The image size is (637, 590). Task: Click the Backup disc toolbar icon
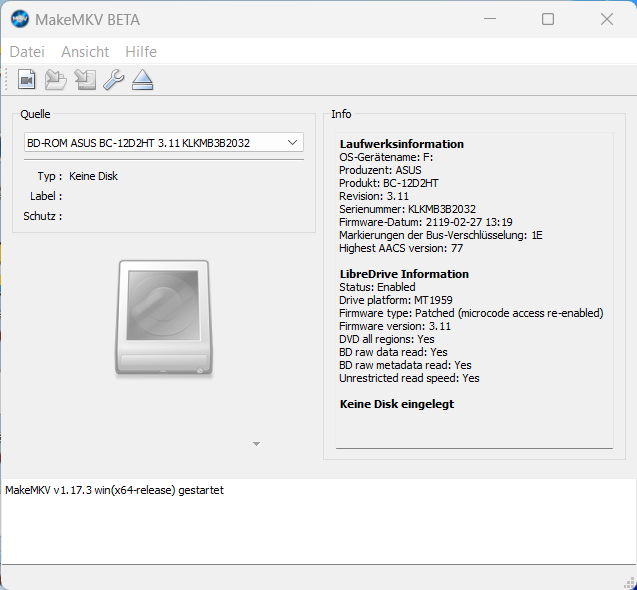click(85, 79)
